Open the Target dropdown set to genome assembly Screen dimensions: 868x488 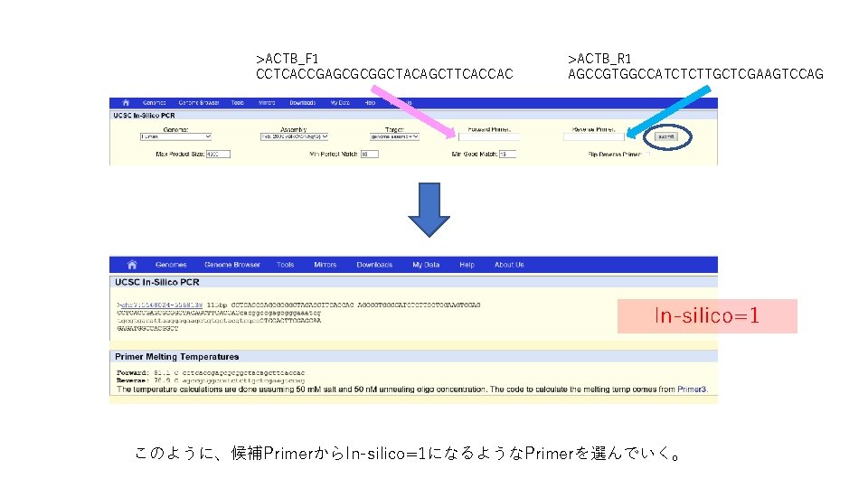pyautogui.click(x=394, y=136)
